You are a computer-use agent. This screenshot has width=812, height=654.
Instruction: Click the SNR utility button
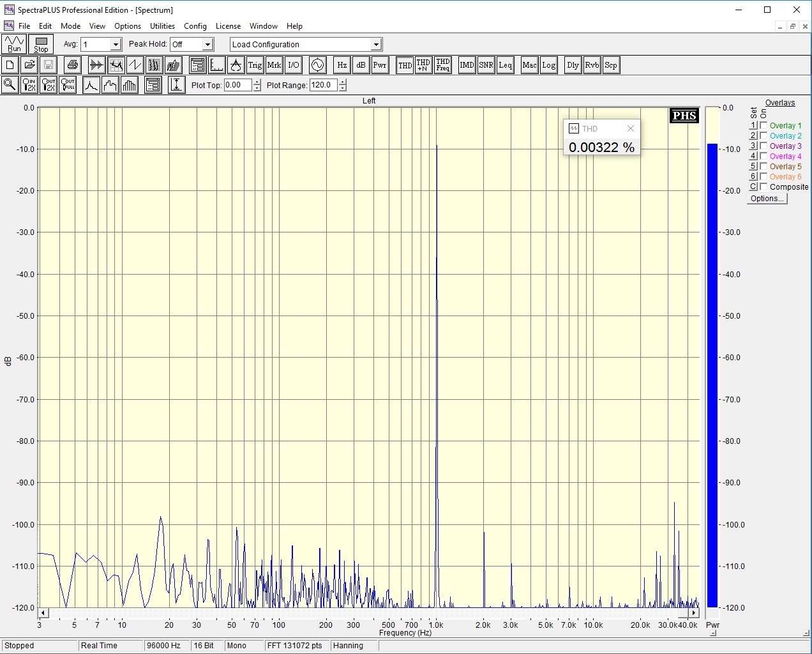click(x=486, y=65)
